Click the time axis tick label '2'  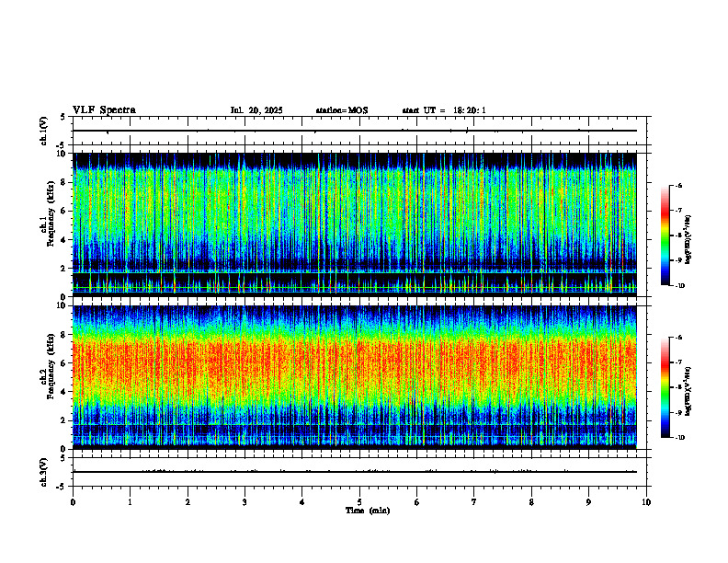pyautogui.click(x=188, y=502)
